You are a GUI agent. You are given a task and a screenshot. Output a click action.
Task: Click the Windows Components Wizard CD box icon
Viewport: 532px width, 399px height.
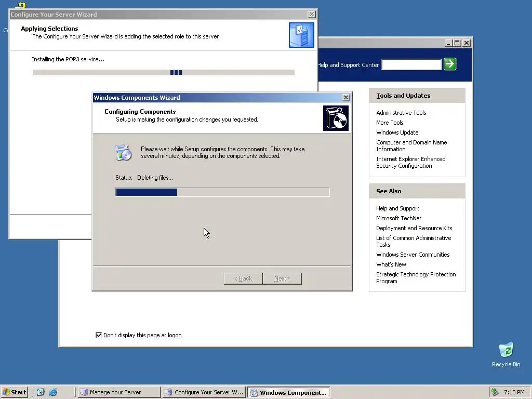336,118
